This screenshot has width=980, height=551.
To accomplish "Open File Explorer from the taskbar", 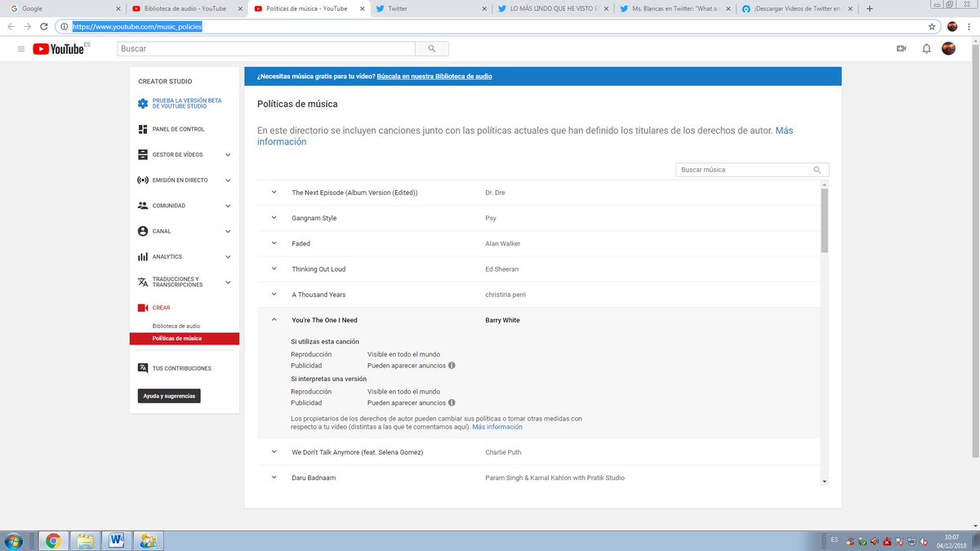I will [85, 540].
